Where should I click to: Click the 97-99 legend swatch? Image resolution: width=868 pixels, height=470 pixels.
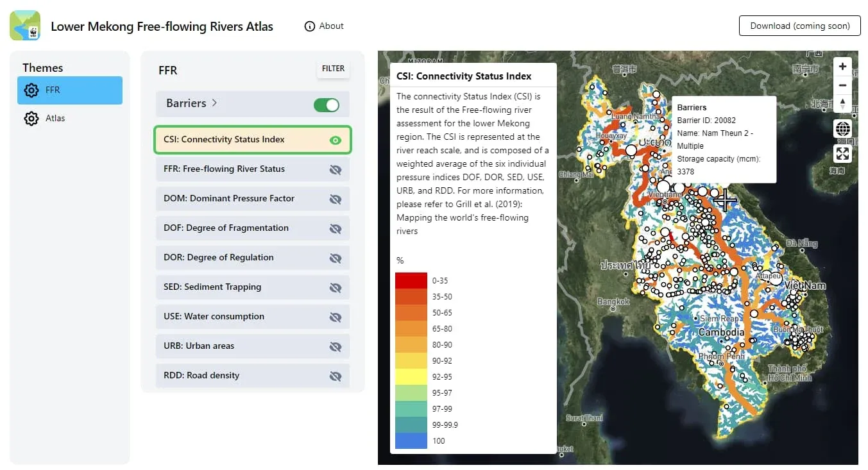pyautogui.click(x=411, y=408)
